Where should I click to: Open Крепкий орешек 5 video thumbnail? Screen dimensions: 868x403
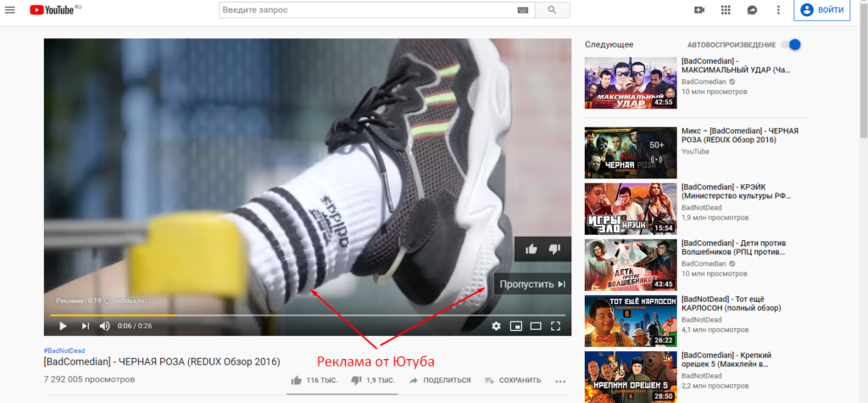(x=631, y=377)
